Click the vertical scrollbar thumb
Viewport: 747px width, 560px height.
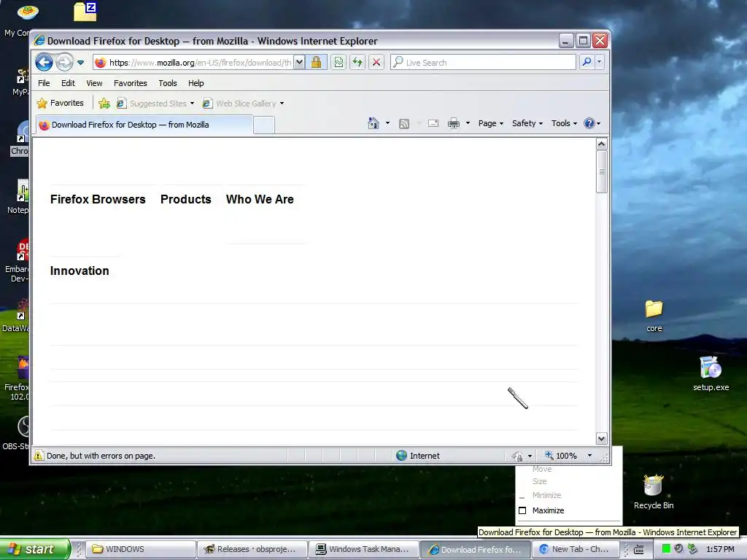pos(601,171)
